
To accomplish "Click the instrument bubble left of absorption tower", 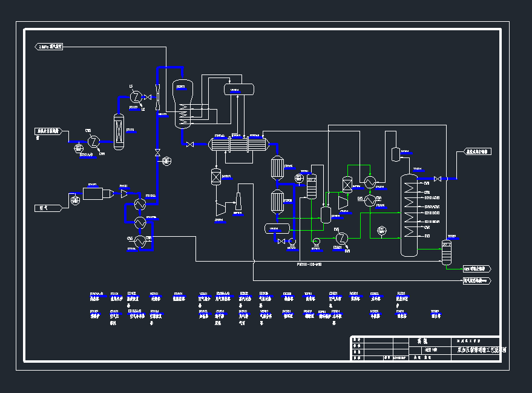I will pos(381,230).
